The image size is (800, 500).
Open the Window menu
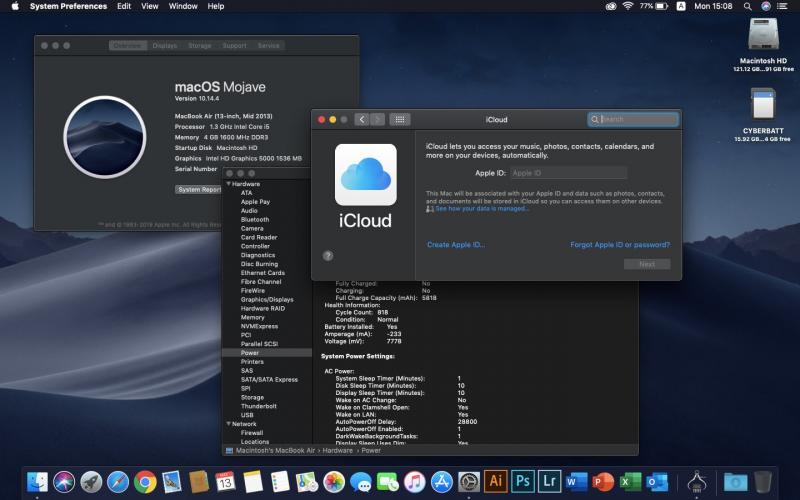tap(183, 6)
